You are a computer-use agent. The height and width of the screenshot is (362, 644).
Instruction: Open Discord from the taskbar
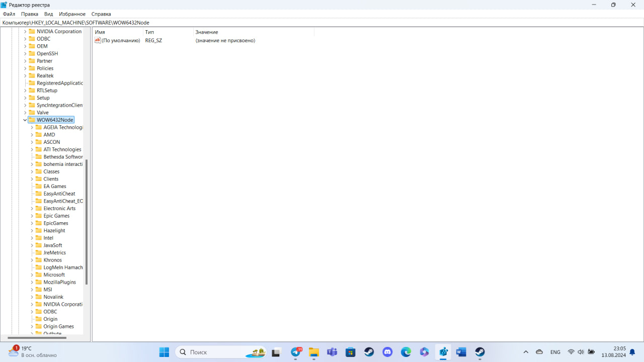point(387,352)
